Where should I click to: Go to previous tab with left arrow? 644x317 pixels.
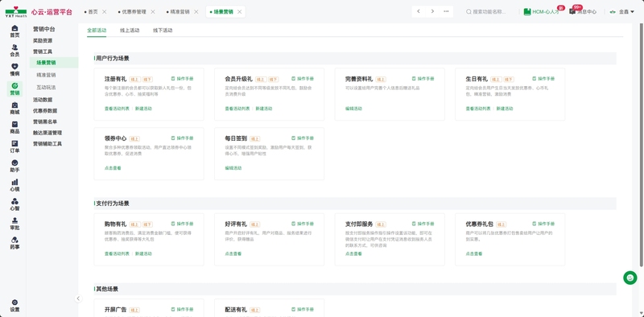[419, 11]
